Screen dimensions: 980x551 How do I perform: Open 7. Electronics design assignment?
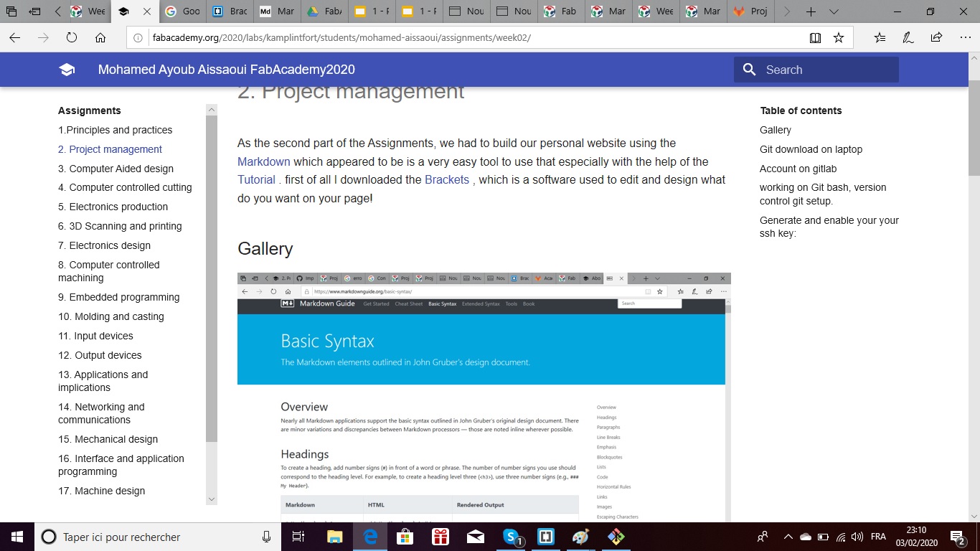(104, 245)
